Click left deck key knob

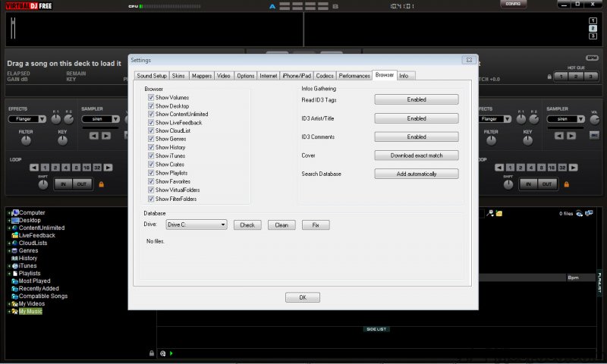click(62, 141)
